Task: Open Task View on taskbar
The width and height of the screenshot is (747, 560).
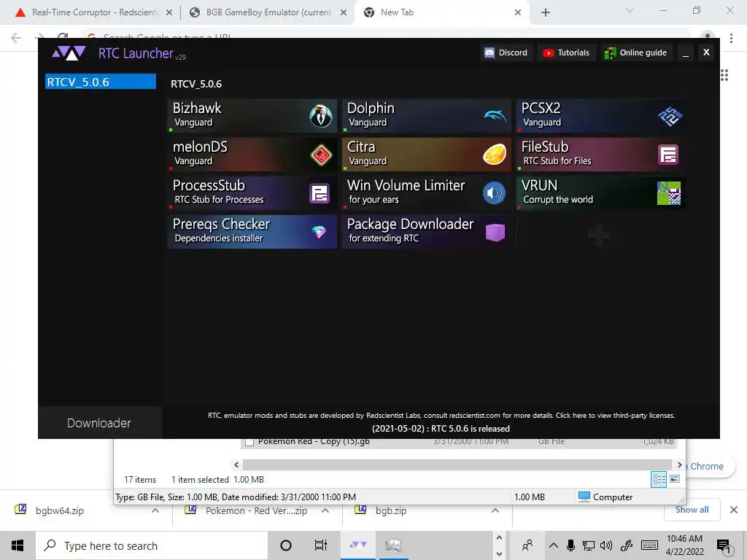Action: [x=321, y=545]
